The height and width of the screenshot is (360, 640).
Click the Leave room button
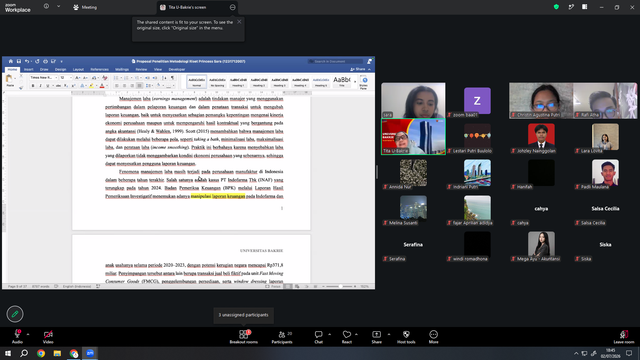pyautogui.click(x=624, y=336)
